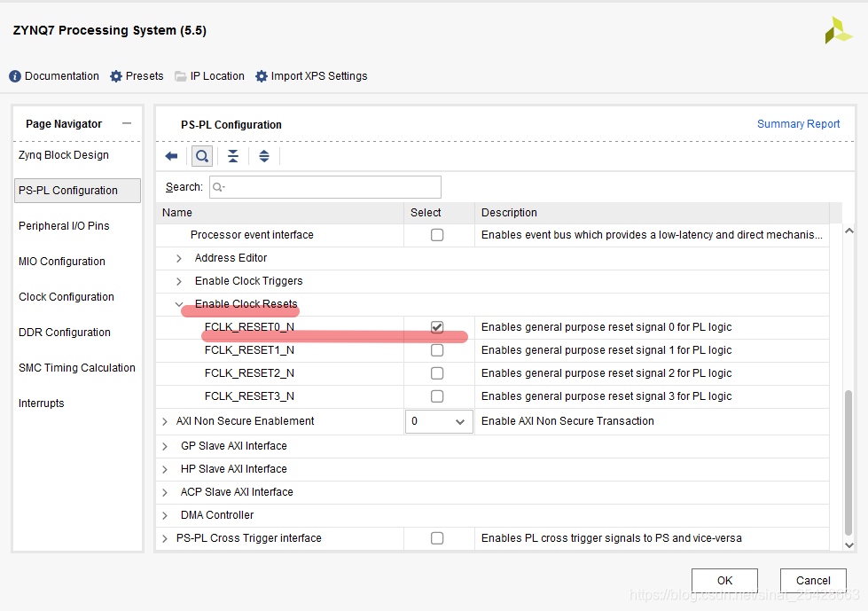Click the scrollbar down arrow
The height and width of the screenshot is (611, 868).
pyautogui.click(x=849, y=545)
